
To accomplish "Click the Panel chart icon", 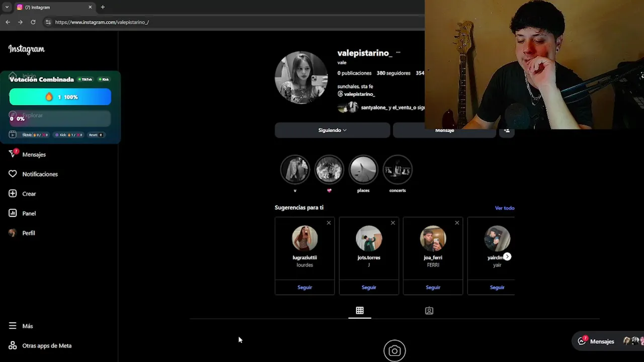I will pyautogui.click(x=13, y=213).
